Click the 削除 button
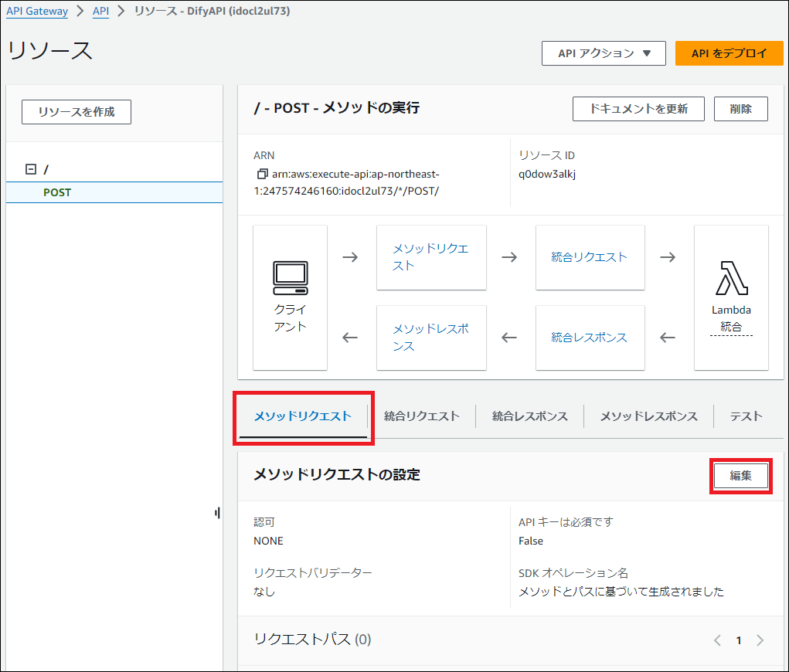The width and height of the screenshot is (789, 672). pyautogui.click(x=740, y=109)
